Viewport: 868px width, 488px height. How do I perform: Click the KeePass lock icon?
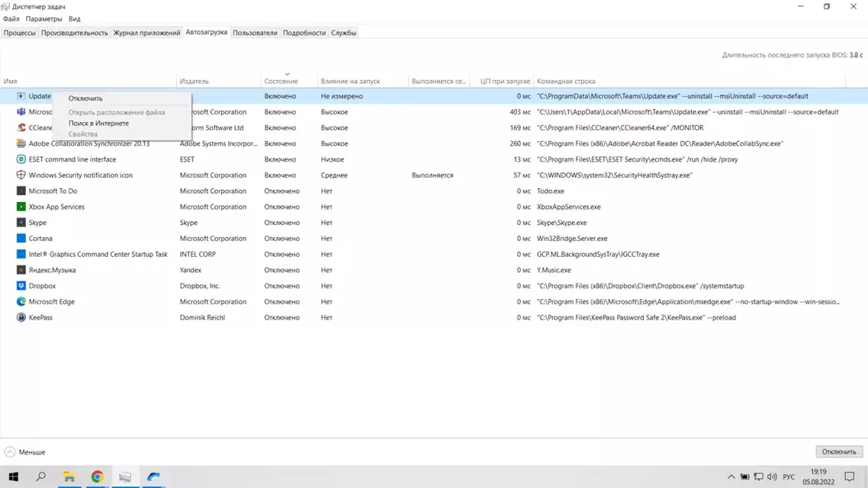21,318
